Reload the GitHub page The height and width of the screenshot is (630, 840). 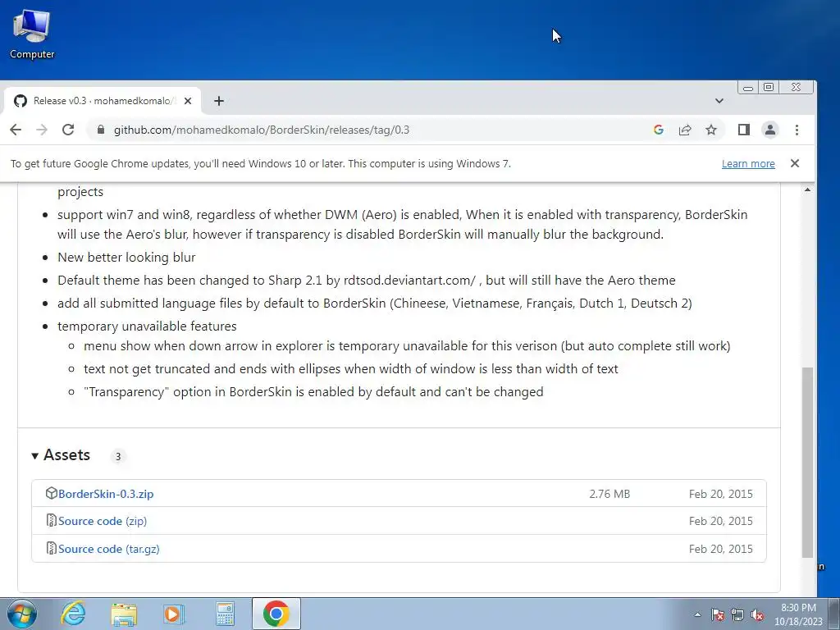coord(68,130)
